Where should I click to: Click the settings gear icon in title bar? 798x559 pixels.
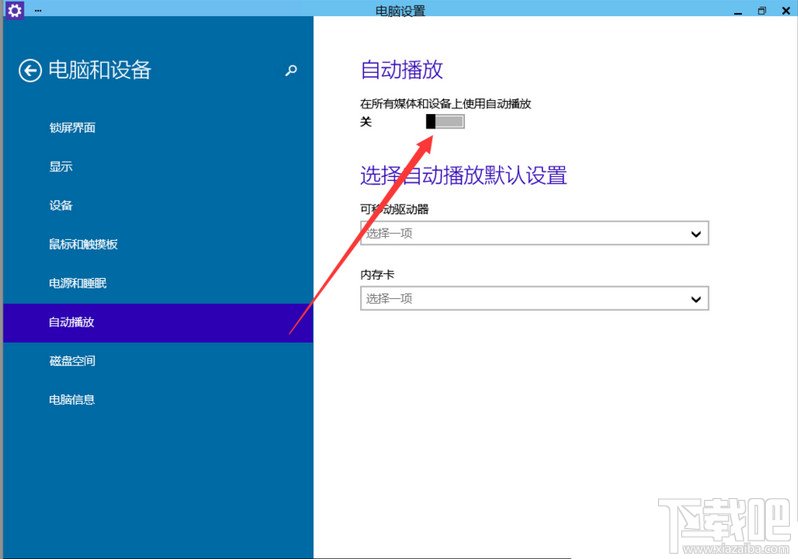[x=14, y=9]
